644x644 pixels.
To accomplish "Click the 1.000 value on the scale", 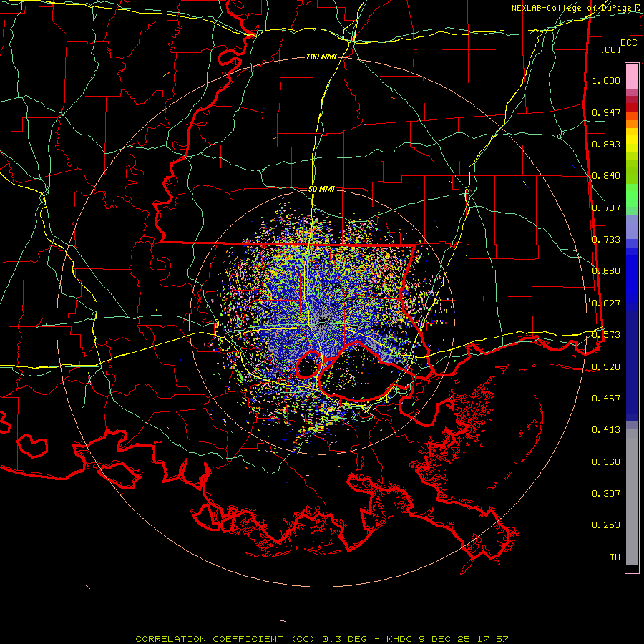I will point(606,80).
